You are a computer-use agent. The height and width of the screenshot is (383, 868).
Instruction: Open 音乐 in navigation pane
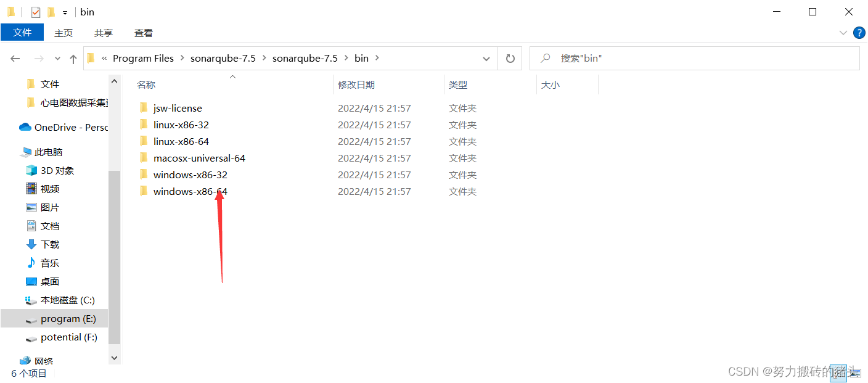point(50,263)
